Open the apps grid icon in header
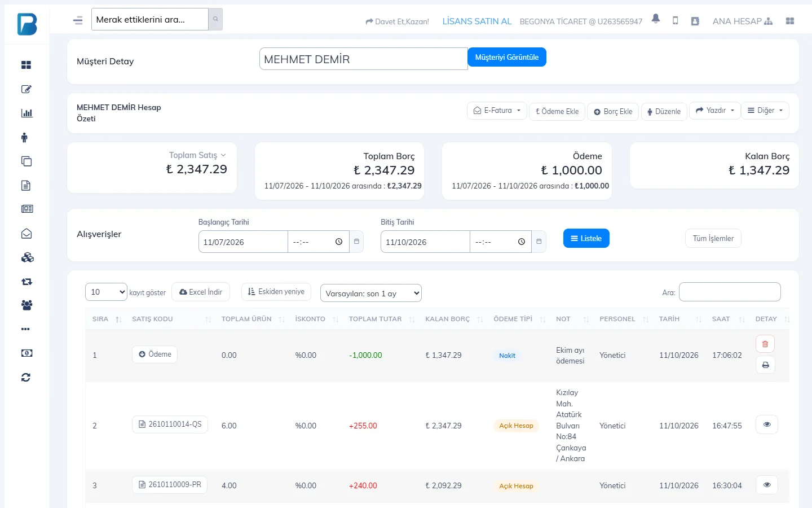Image resolution: width=812 pixels, height=508 pixels. click(790, 21)
